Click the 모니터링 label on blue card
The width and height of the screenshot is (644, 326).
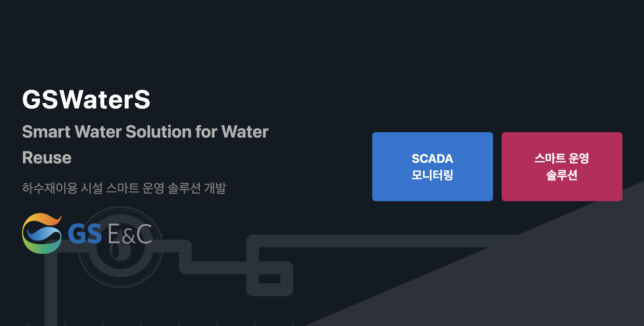click(x=432, y=175)
